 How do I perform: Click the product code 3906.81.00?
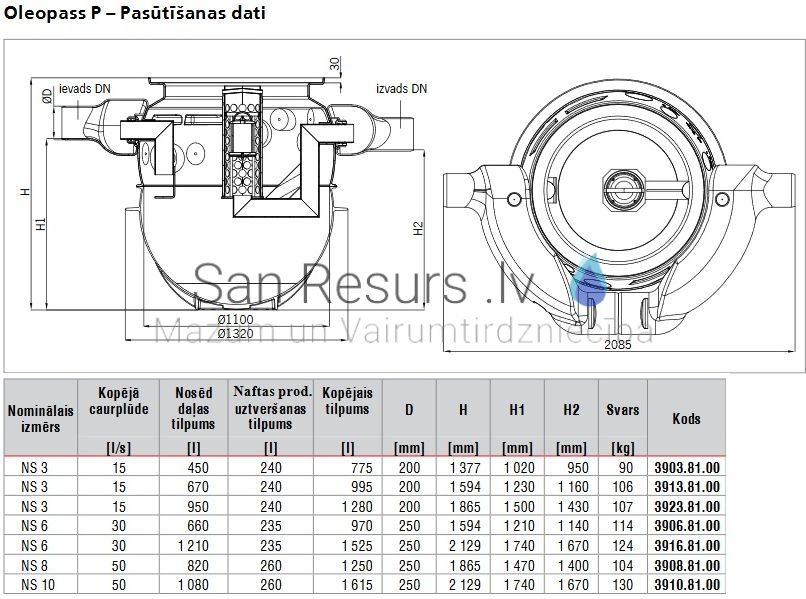click(x=687, y=526)
